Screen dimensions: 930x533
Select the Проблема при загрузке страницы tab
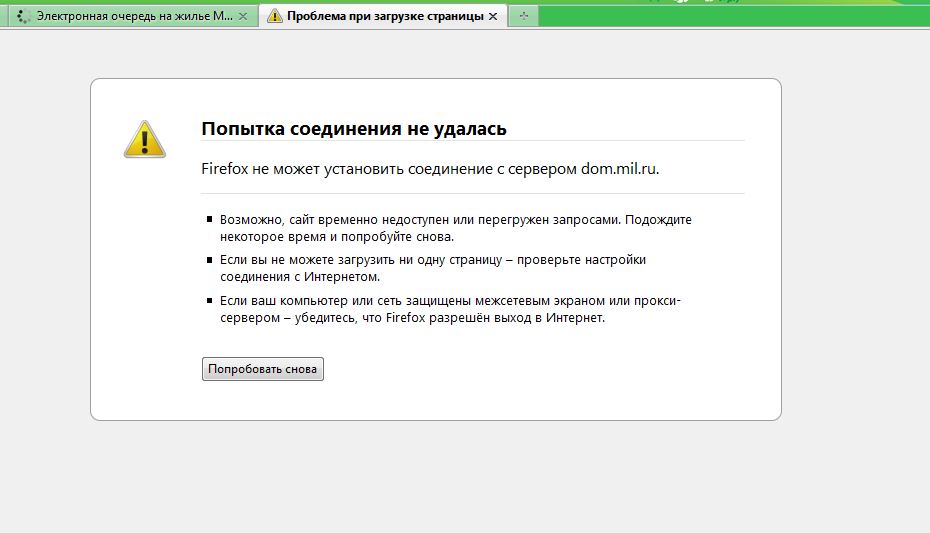(384, 17)
